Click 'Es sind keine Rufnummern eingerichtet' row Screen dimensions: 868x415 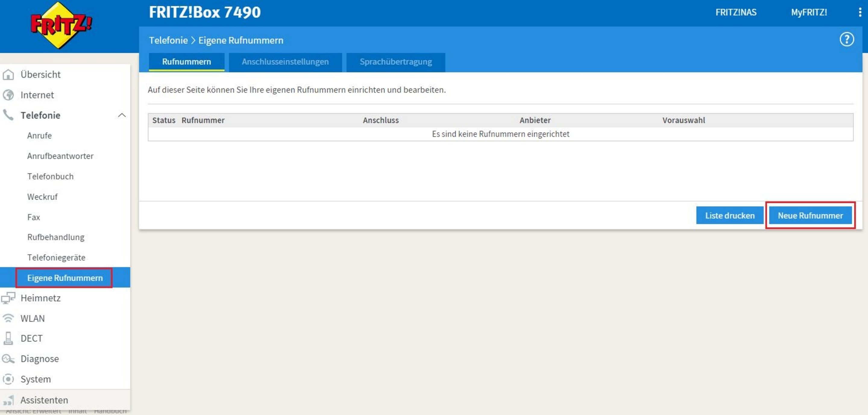(x=501, y=134)
